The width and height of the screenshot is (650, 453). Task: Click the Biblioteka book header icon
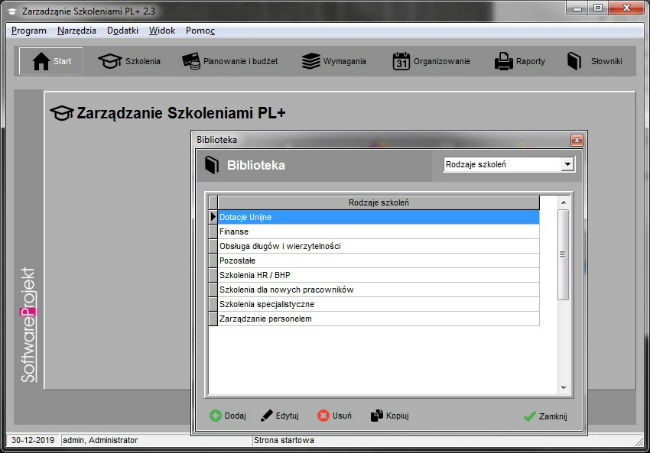212,165
